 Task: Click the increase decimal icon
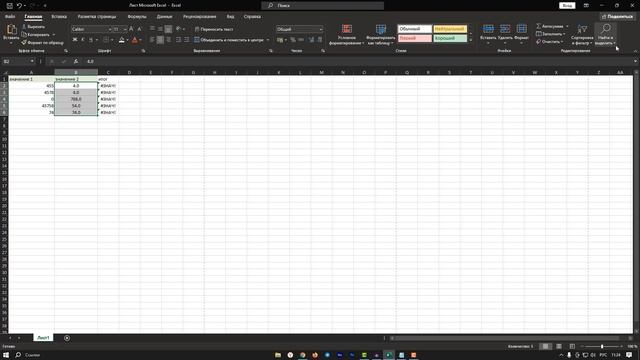[x=311, y=40]
